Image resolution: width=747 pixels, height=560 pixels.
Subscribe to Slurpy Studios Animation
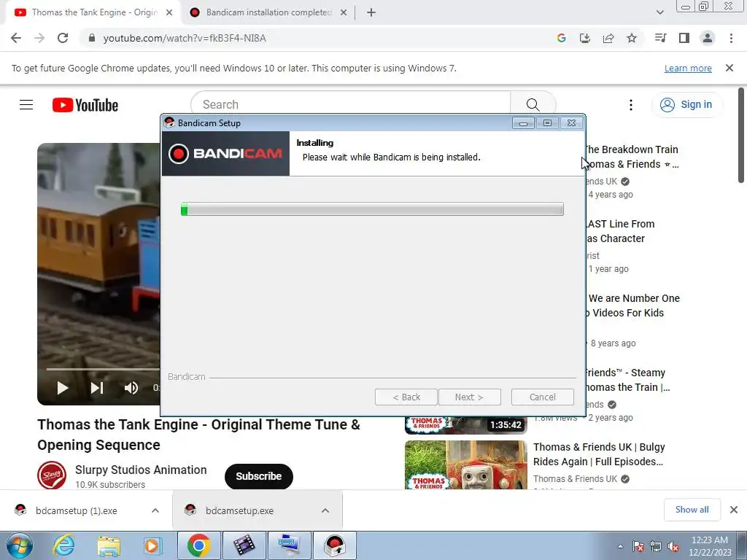point(259,476)
